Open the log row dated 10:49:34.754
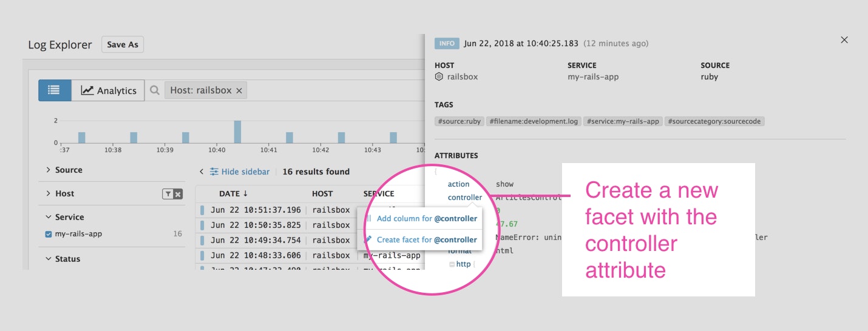 click(x=310, y=240)
